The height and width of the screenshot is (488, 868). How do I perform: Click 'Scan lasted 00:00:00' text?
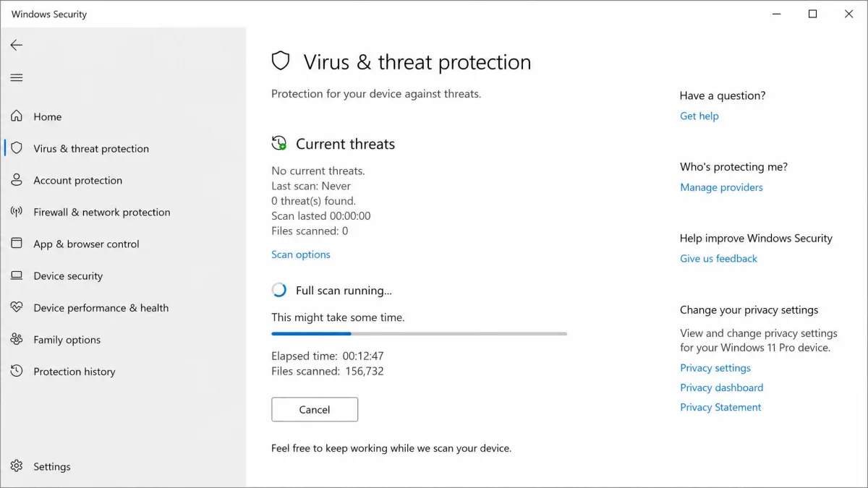tap(321, 215)
